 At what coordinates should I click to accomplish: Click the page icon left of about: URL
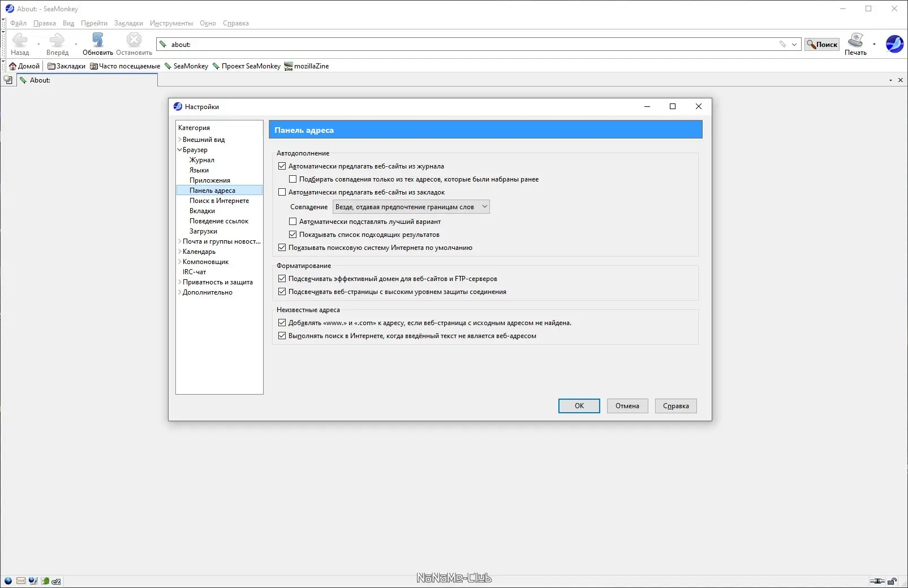163,44
